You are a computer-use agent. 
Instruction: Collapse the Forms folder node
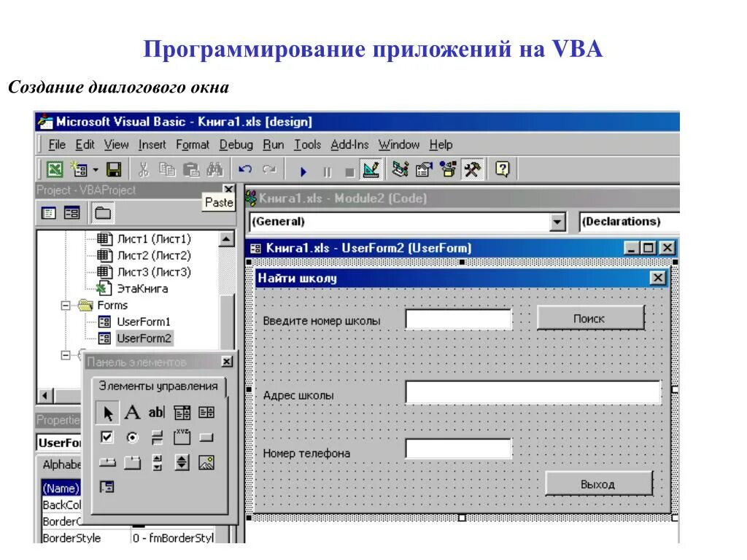click(x=66, y=306)
